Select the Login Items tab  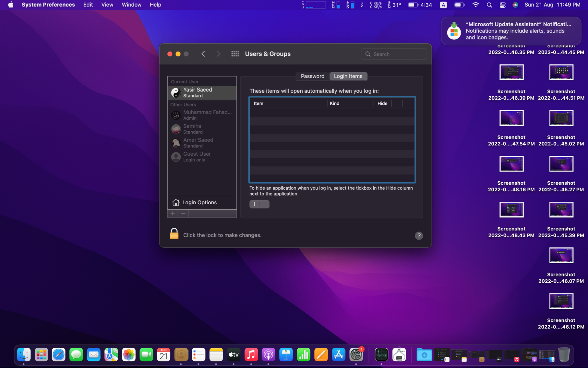[348, 76]
